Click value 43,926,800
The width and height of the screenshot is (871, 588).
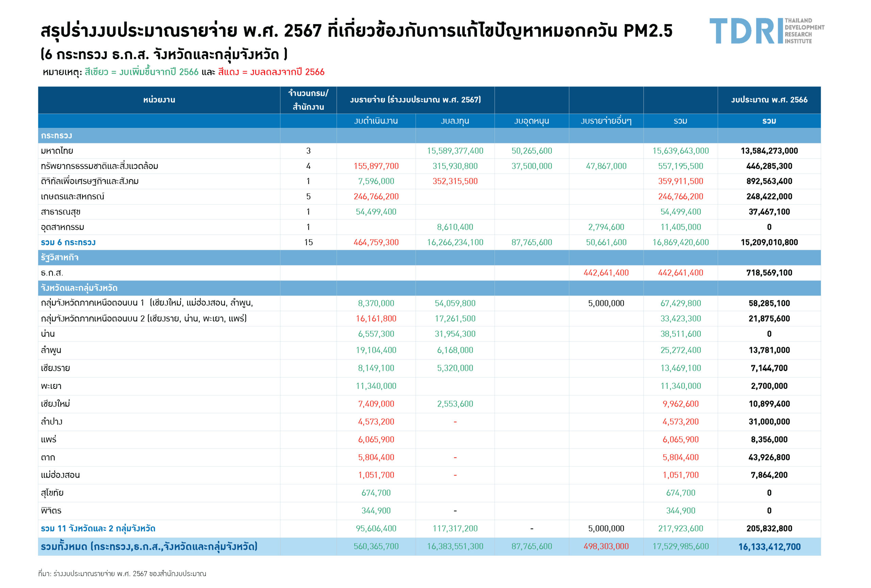769,458
